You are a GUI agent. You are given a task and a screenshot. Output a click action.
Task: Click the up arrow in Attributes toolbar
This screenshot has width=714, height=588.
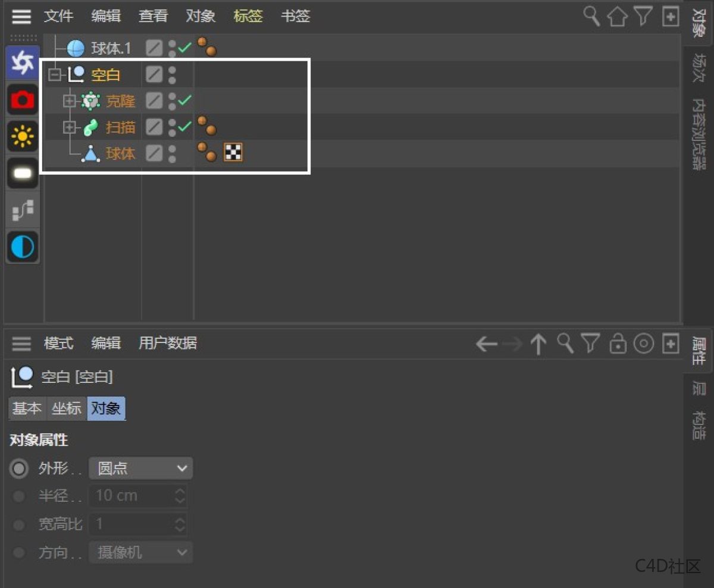(538, 344)
